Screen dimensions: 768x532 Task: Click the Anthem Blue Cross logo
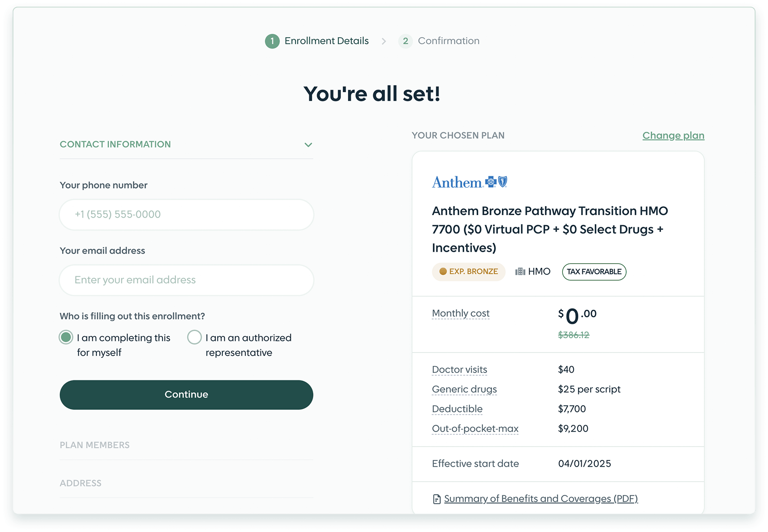pyautogui.click(x=469, y=182)
